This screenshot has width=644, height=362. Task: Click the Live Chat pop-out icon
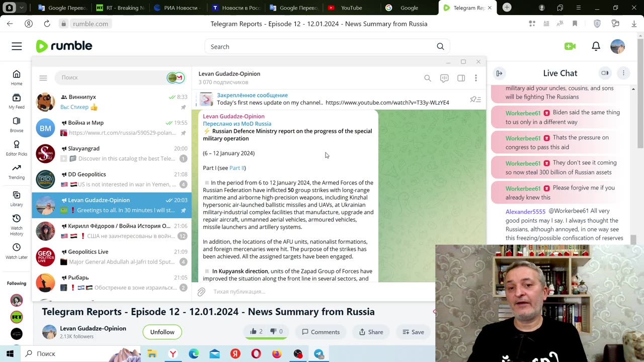point(605,73)
